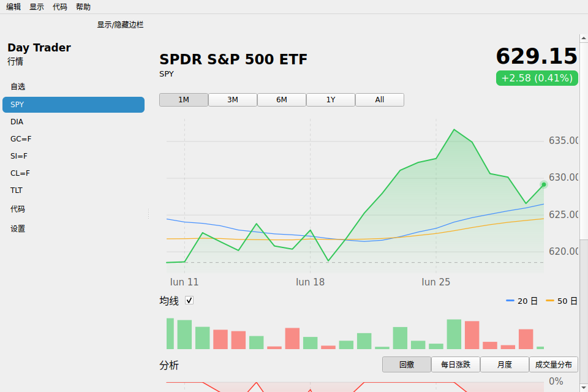Switch analysis to 每日涨跌 tab
Screen dimensions: 588x392
pyautogui.click(x=456, y=364)
